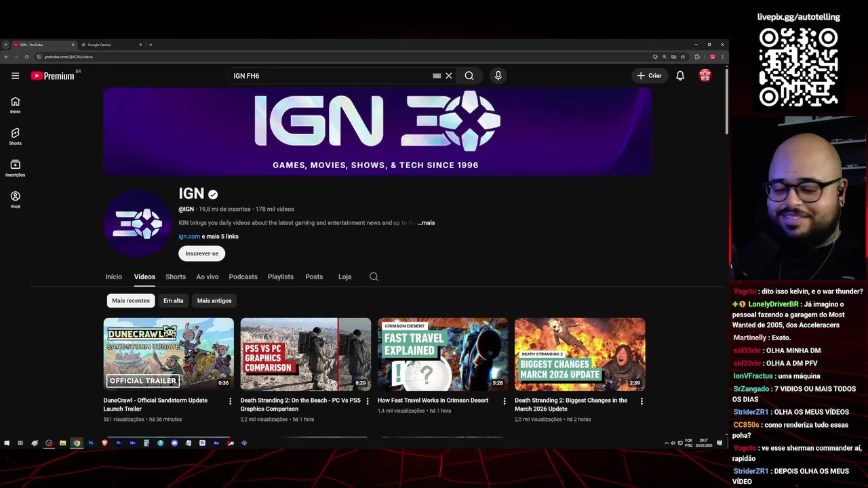This screenshot has height=488, width=868.
Task: Open options for Biggest Changes video
Action: (x=642, y=401)
